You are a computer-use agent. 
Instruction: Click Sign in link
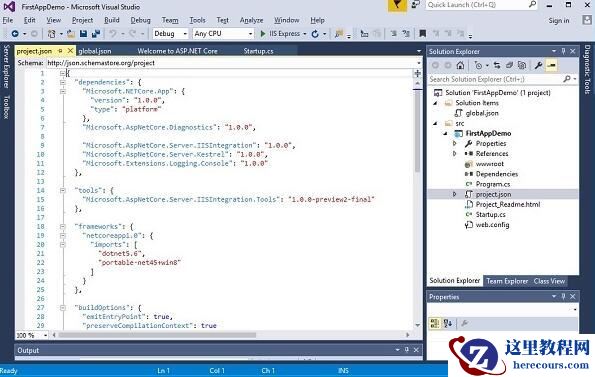click(559, 20)
